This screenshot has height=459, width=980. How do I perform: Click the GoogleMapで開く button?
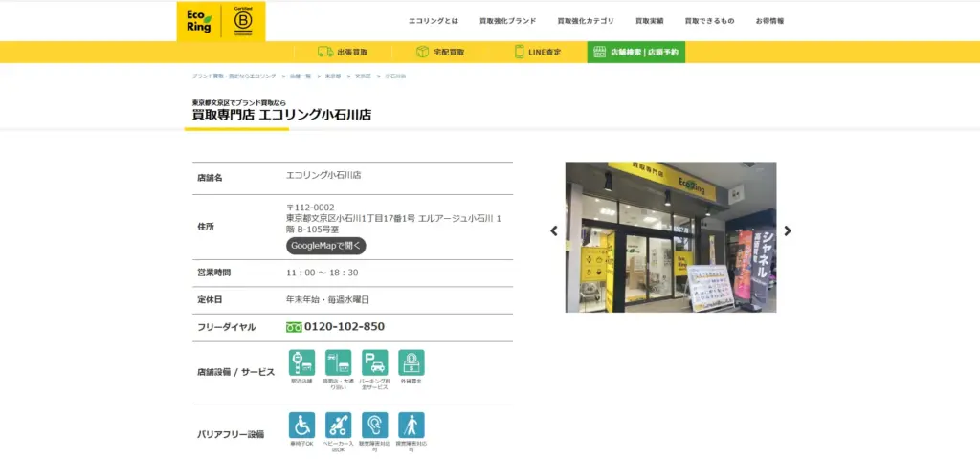pos(326,246)
